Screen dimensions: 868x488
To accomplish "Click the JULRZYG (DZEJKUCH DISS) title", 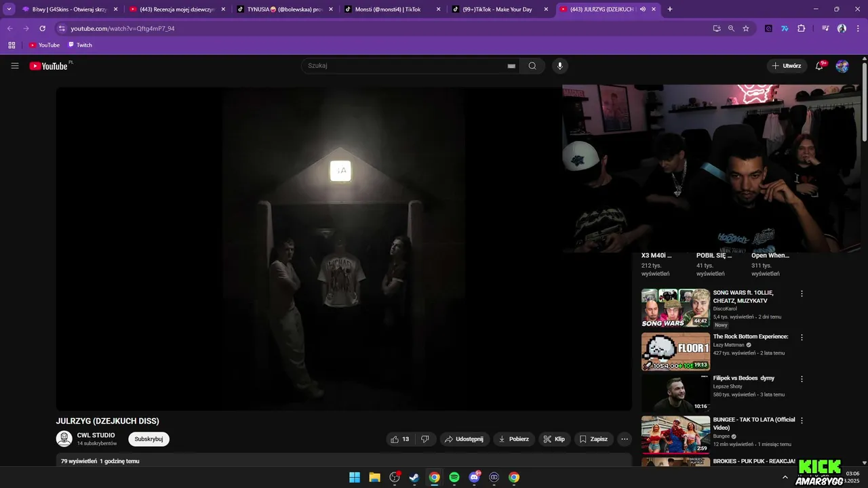I will [108, 421].
